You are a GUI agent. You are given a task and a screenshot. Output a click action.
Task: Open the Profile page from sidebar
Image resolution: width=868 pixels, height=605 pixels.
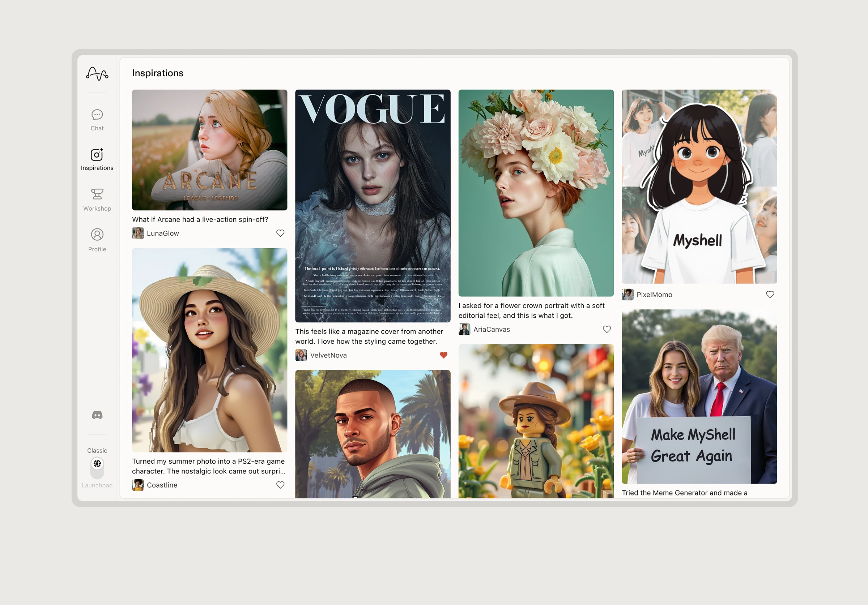tap(97, 240)
